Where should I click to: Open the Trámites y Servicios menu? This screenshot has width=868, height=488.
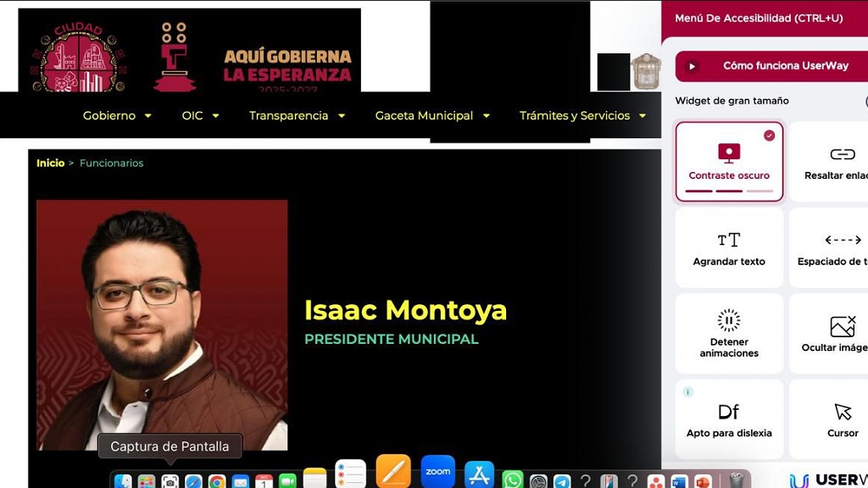(582, 115)
